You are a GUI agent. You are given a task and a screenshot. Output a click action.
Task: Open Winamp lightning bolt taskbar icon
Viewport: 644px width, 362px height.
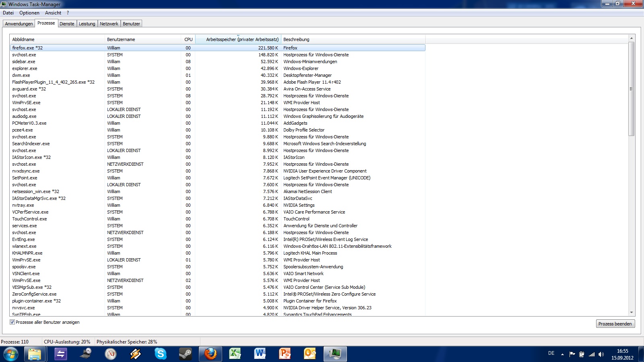136,354
